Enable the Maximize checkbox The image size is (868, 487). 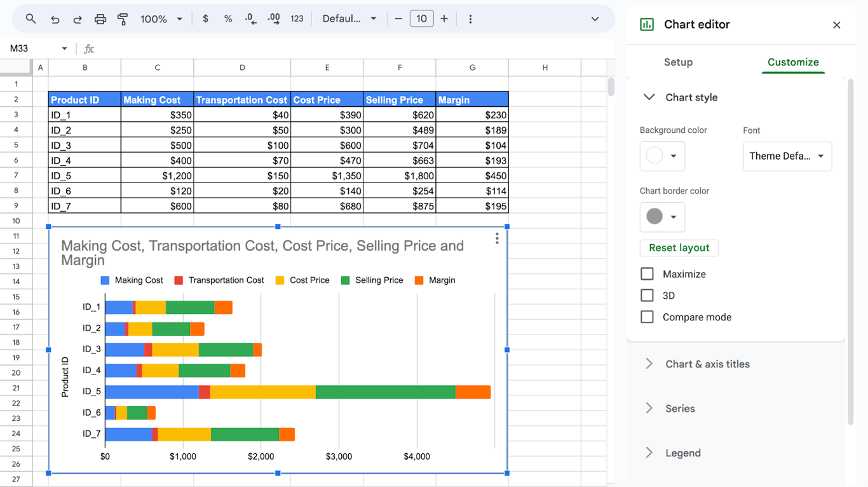click(x=647, y=274)
